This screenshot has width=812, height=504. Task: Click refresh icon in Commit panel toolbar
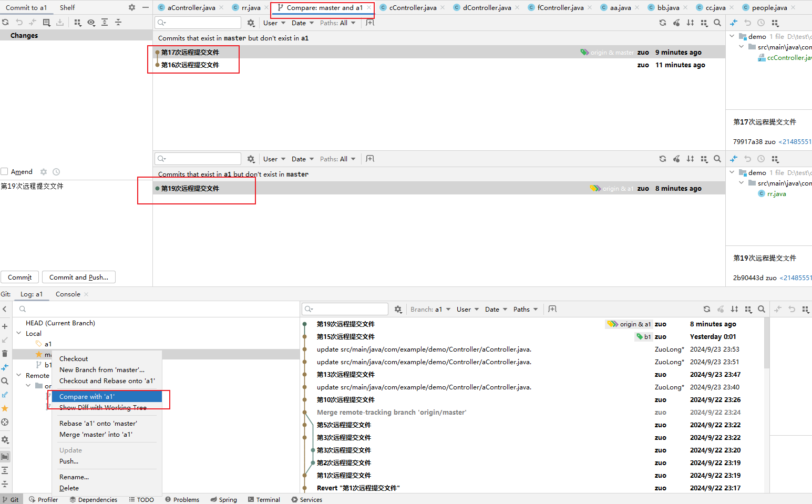tap(5, 23)
